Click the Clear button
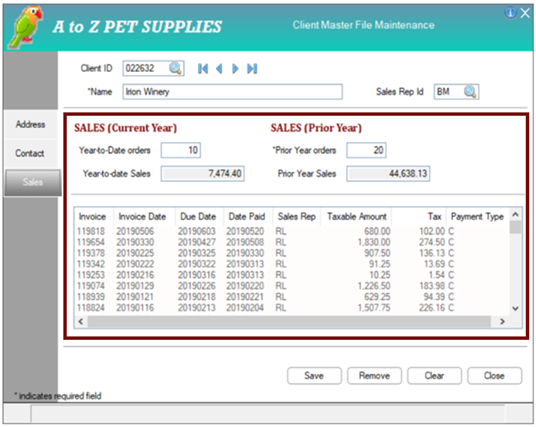Viewport: 536px width, 427px height. coord(434,376)
